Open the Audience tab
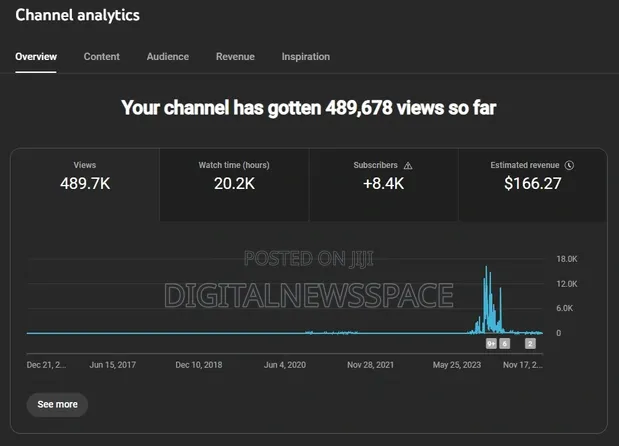The height and width of the screenshot is (446, 619). (x=168, y=57)
